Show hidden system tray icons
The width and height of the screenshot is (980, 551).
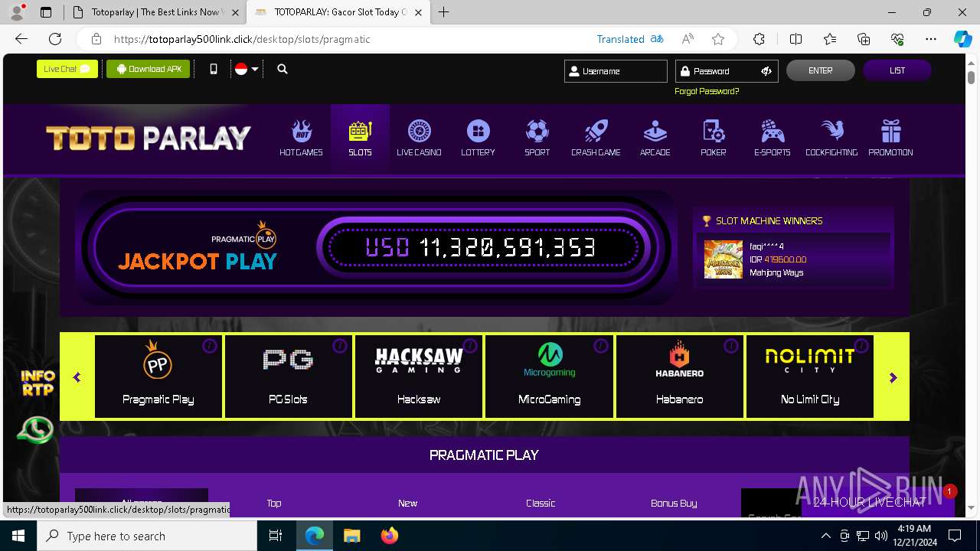825,536
